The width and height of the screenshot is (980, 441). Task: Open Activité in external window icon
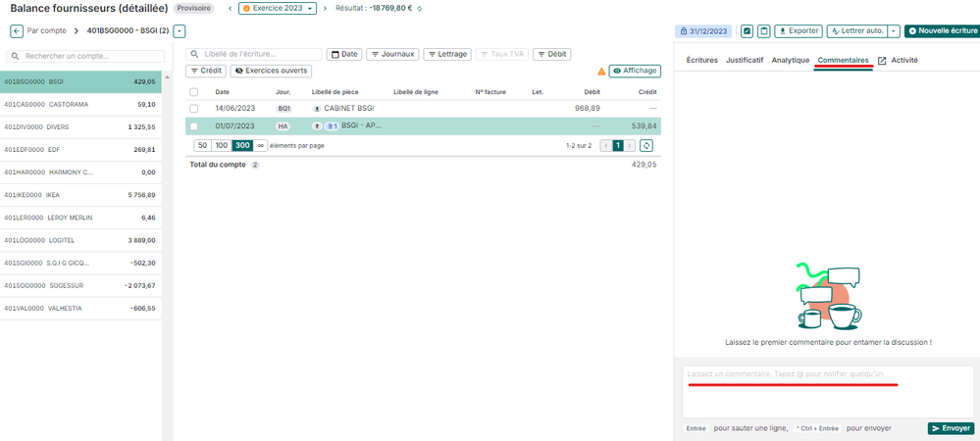point(882,61)
